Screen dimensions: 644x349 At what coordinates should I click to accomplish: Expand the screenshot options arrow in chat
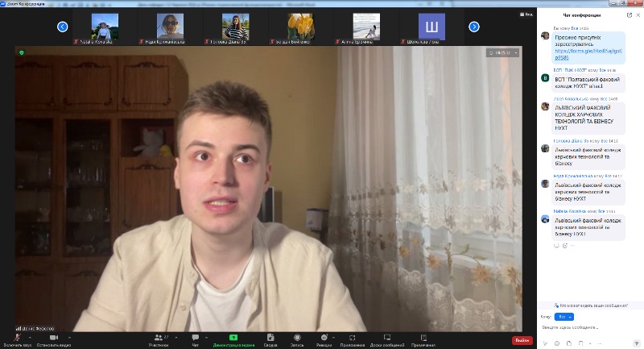click(590, 343)
